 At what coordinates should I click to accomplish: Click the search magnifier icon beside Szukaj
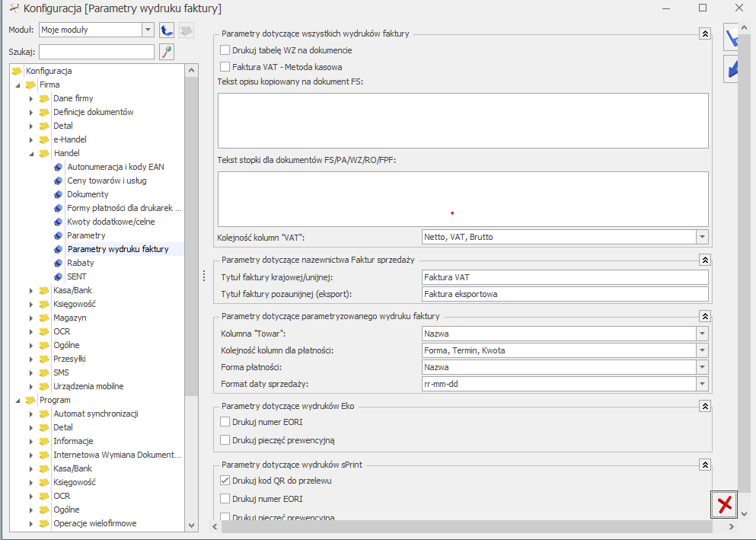[166, 52]
